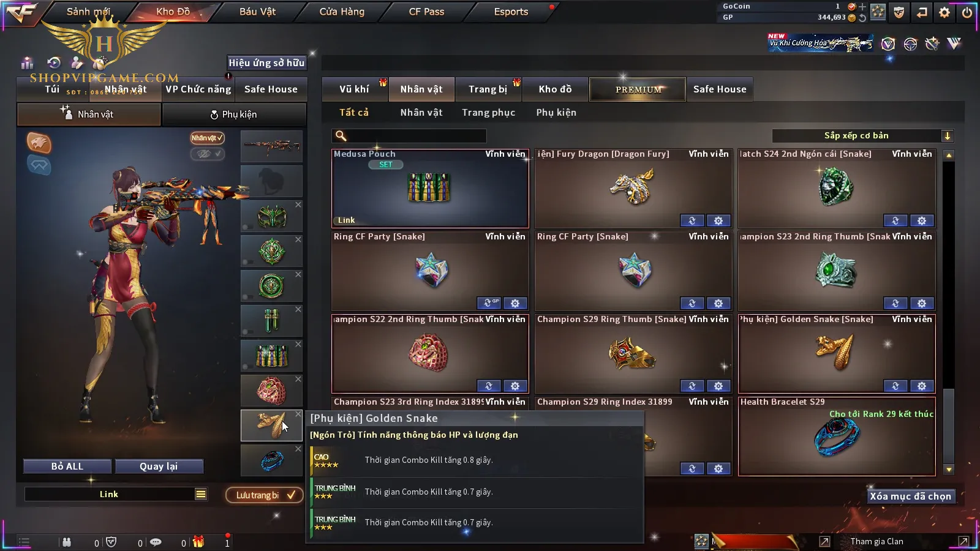This screenshot has height=551, width=980.
Task: Open settings gear on Fury Dragon item
Action: coord(718,220)
